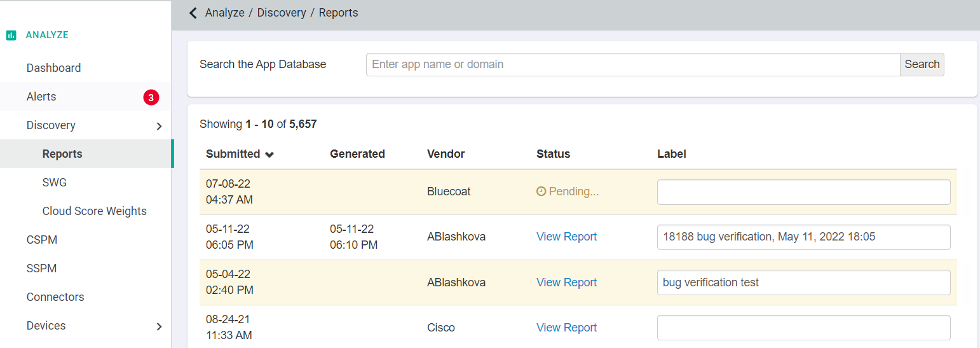The image size is (980, 348).
Task: Click the back arrow in breadcrumb
Action: (193, 13)
